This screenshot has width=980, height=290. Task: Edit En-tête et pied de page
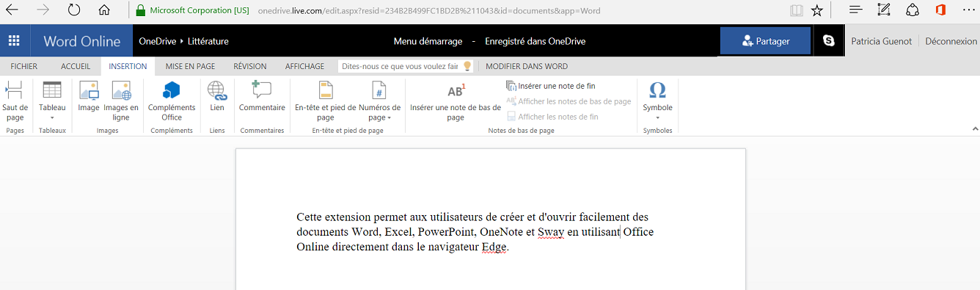click(x=325, y=101)
